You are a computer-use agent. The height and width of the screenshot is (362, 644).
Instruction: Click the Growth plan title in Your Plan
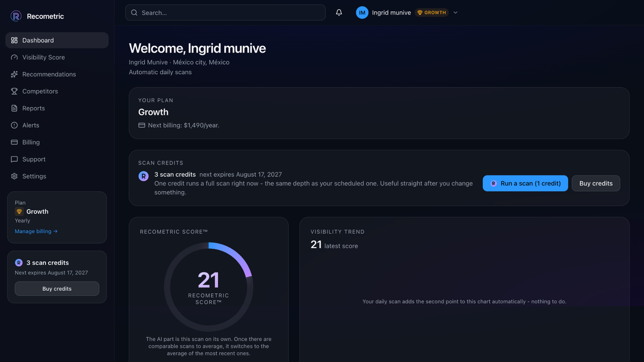tap(153, 112)
